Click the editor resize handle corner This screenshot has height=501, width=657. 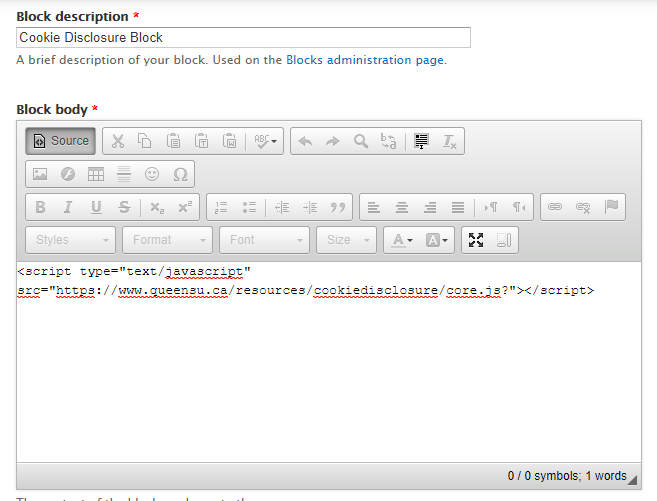point(633,481)
